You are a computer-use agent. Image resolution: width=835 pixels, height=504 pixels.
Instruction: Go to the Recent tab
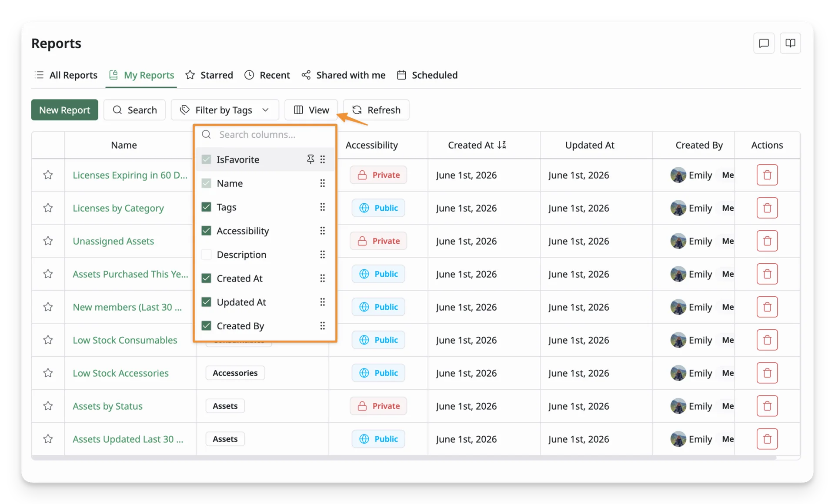(x=267, y=75)
